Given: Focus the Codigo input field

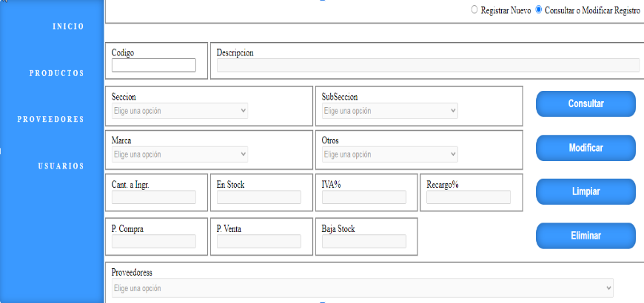Looking at the screenshot, I should [154, 66].
